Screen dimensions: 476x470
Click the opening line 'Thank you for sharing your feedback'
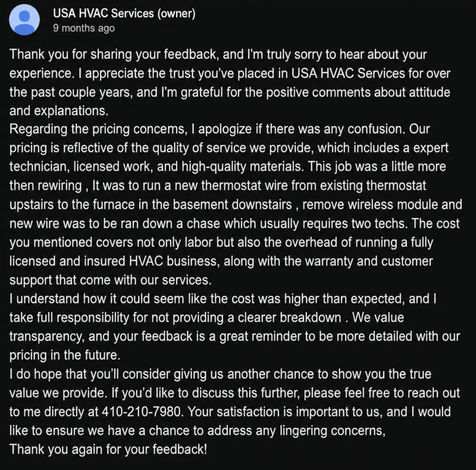click(113, 54)
